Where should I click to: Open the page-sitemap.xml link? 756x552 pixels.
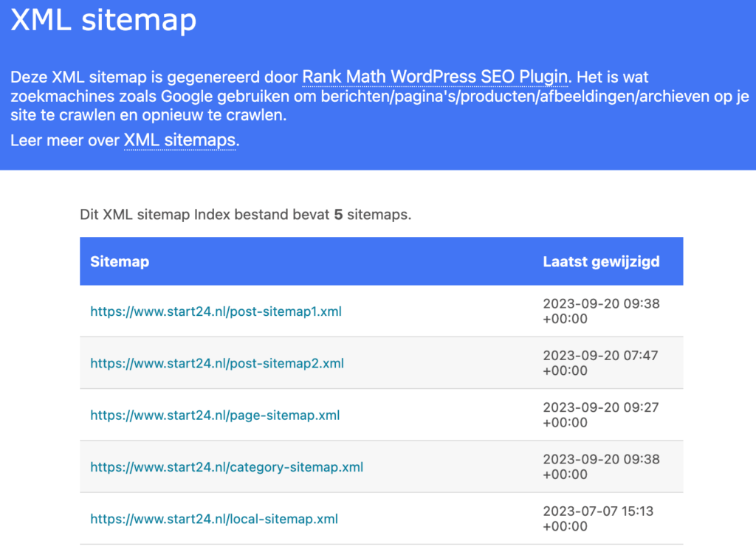213,415
